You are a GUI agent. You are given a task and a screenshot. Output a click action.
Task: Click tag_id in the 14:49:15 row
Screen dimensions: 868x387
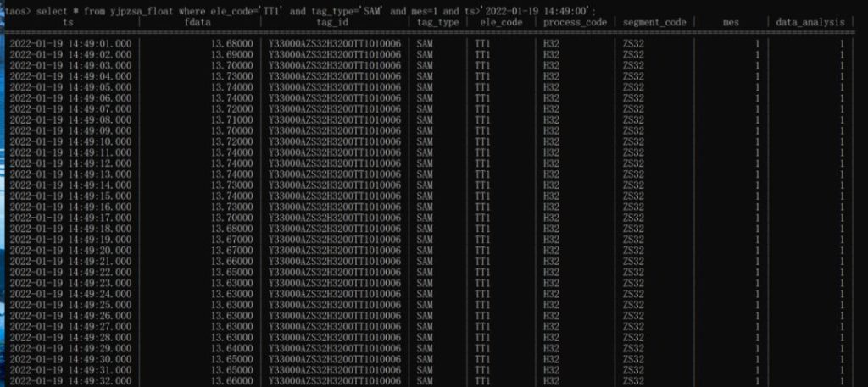pyautogui.click(x=335, y=196)
